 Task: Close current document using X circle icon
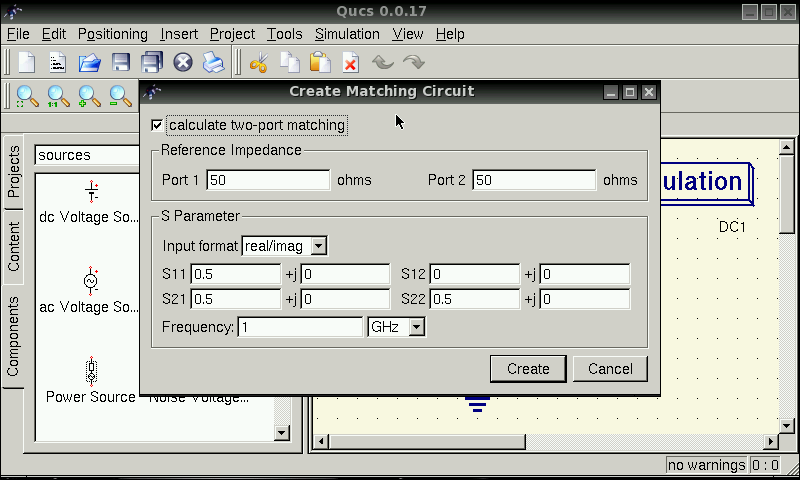[183, 62]
